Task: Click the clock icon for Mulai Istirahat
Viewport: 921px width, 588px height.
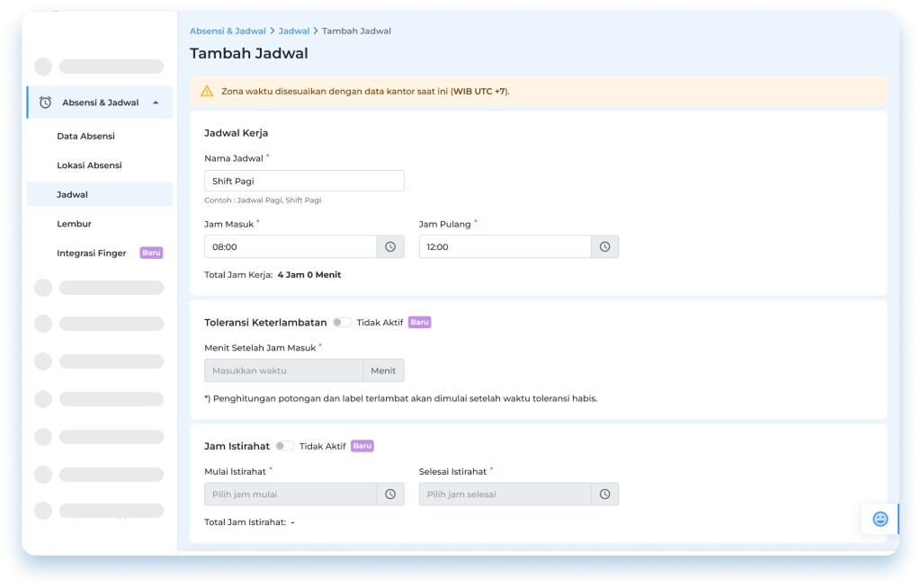Action: [390, 494]
